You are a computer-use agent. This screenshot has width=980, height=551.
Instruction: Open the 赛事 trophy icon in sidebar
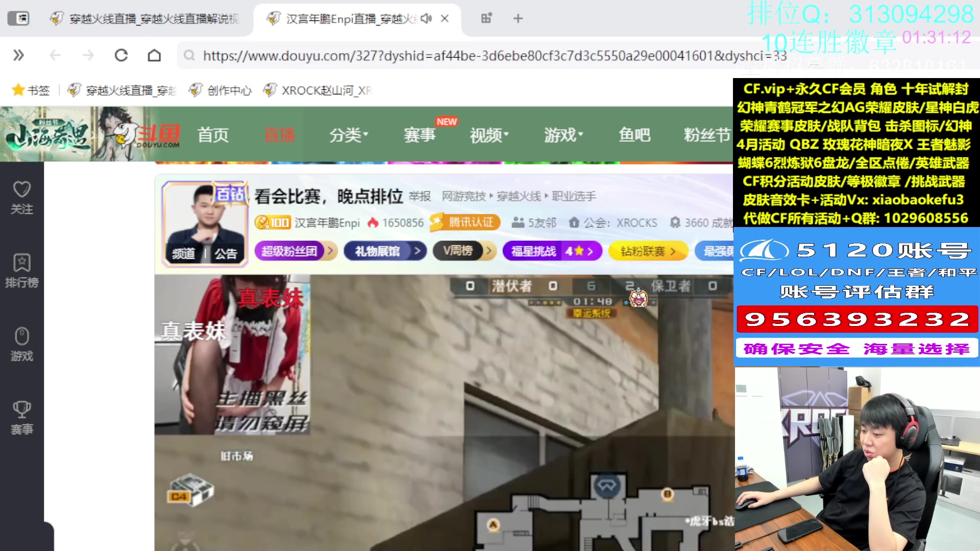[x=22, y=418]
